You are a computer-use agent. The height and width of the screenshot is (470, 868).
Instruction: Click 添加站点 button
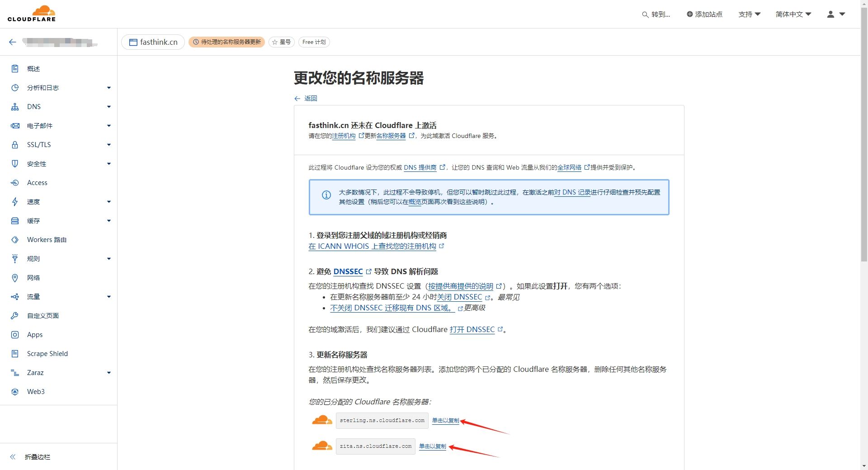704,14
